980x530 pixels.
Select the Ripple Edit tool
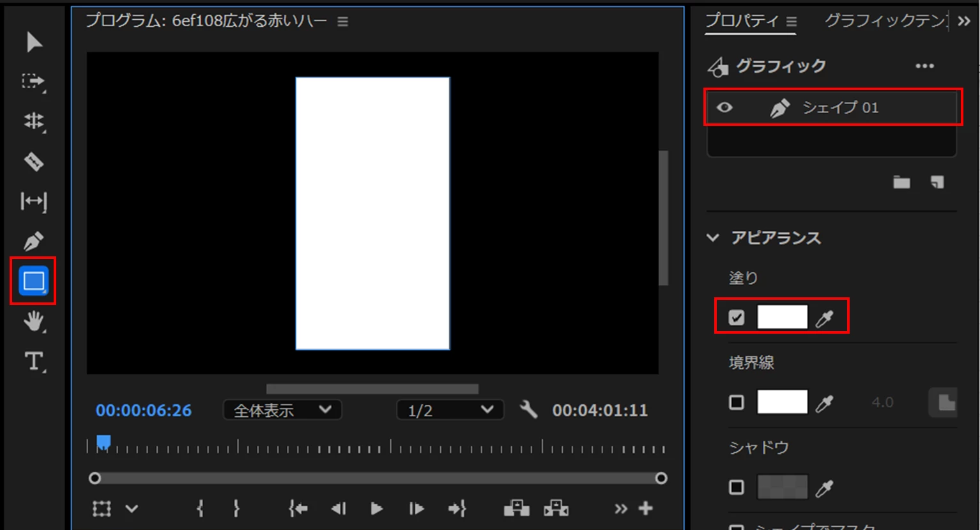pos(34,121)
